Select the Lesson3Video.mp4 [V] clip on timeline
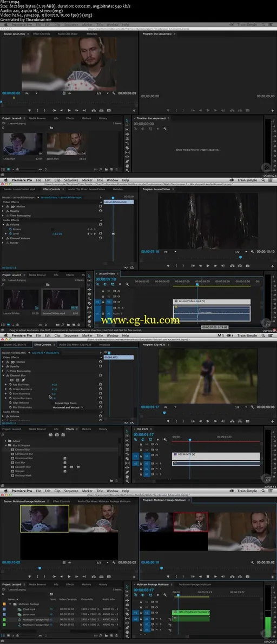The width and height of the screenshot is (277, 644). [212, 302]
